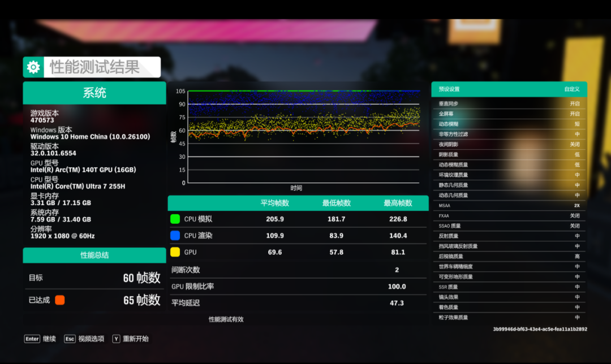Click the gear icon beside 性能测试结果

tap(33, 67)
